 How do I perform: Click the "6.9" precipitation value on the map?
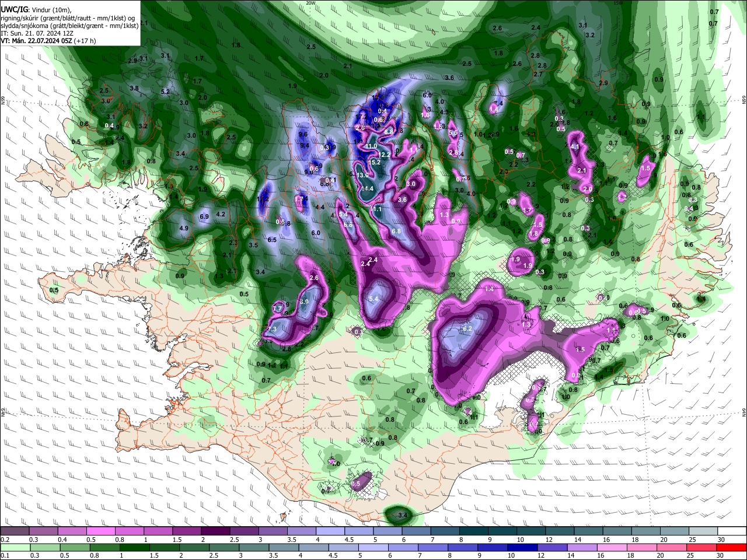pyautogui.click(x=204, y=217)
